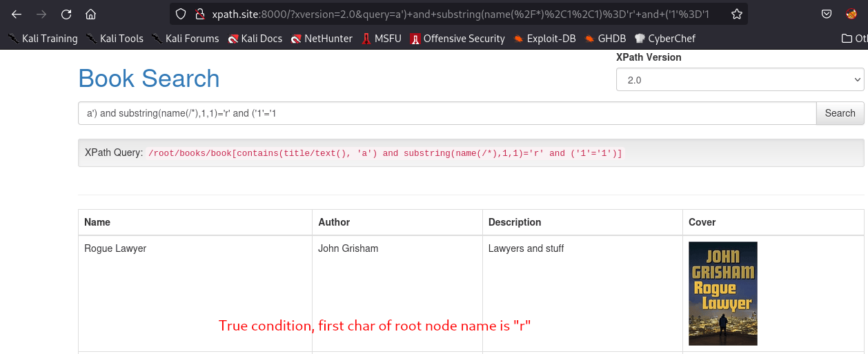Open the Other bookmarks folder
Image resolution: width=868 pixels, height=354 pixels.
854,39
